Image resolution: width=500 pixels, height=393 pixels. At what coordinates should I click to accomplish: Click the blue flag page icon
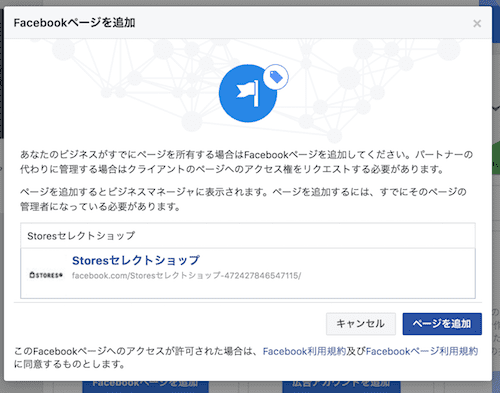(247, 94)
